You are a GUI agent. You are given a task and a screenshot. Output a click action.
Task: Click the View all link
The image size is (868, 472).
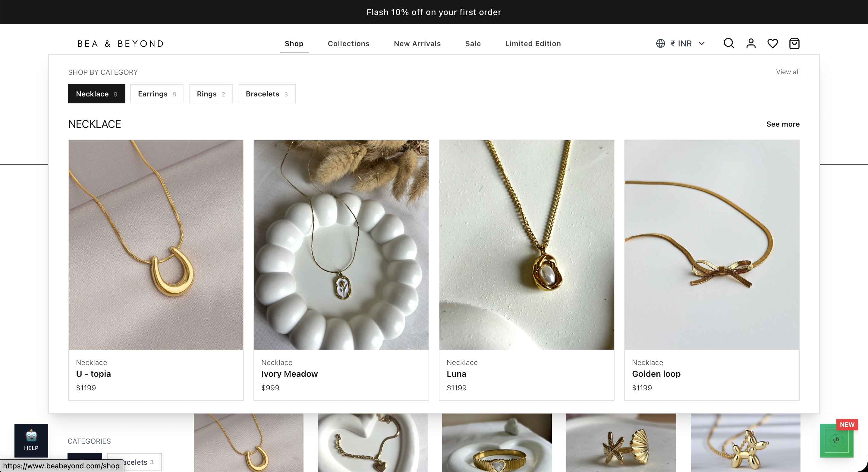coord(788,72)
